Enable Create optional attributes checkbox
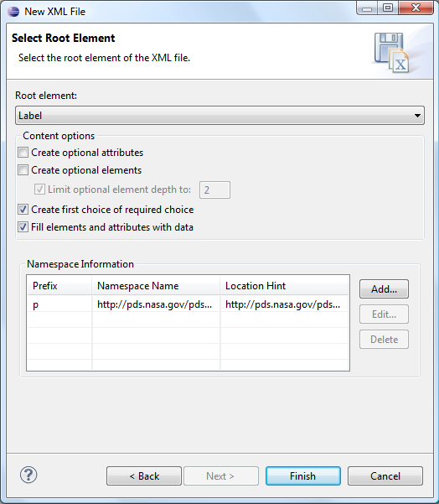 (23, 153)
